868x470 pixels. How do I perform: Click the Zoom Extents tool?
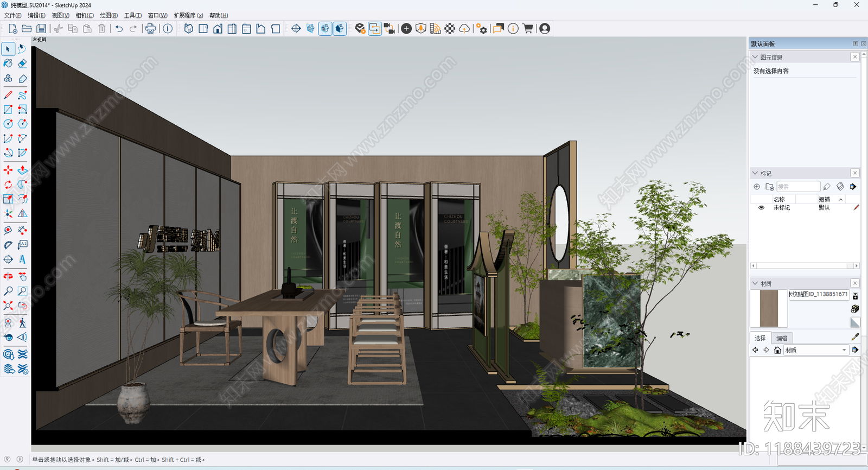tap(8, 306)
